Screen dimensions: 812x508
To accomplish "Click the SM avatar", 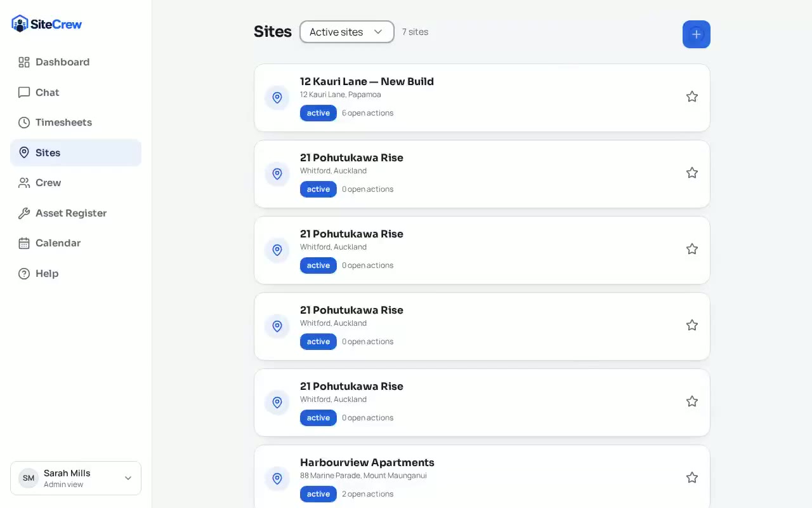I will (x=29, y=478).
